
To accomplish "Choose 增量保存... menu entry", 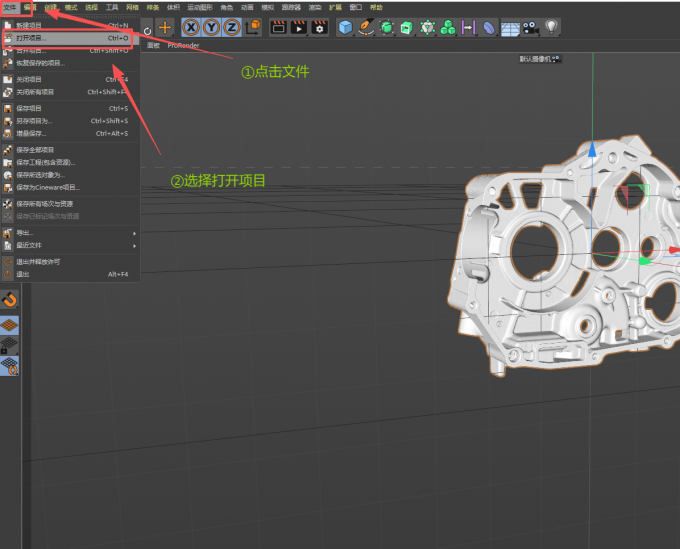I will point(70,134).
